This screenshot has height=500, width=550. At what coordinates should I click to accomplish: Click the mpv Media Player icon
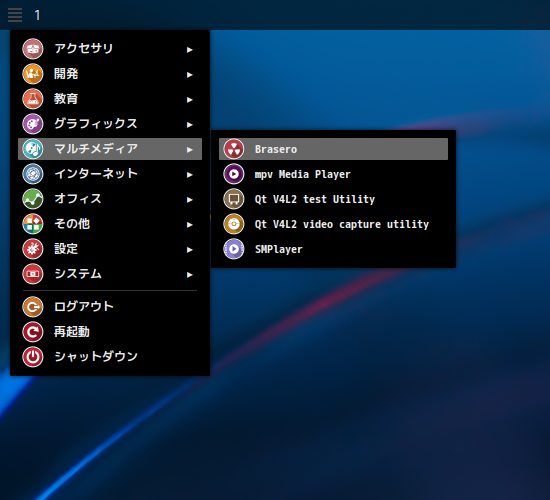coord(234,174)
